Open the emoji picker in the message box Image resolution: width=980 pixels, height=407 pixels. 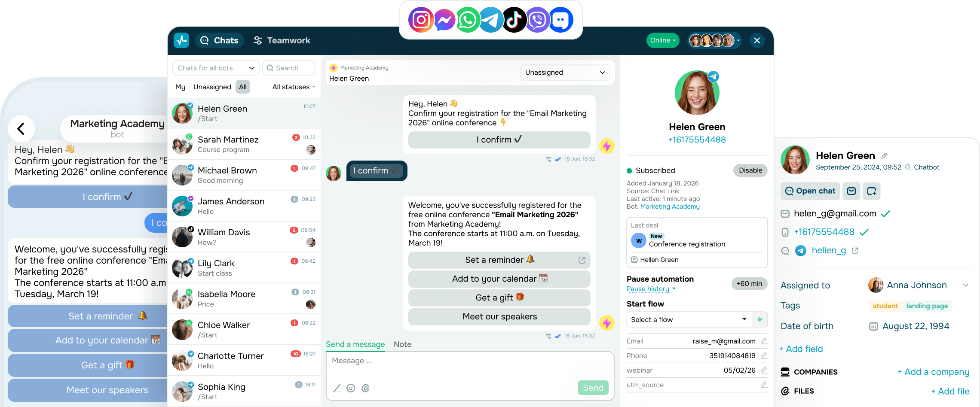351,388
